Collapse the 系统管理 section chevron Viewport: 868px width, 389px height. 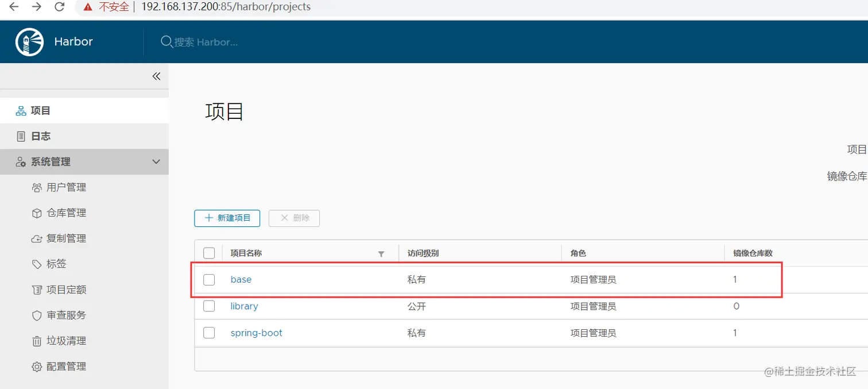click(156, 162)
